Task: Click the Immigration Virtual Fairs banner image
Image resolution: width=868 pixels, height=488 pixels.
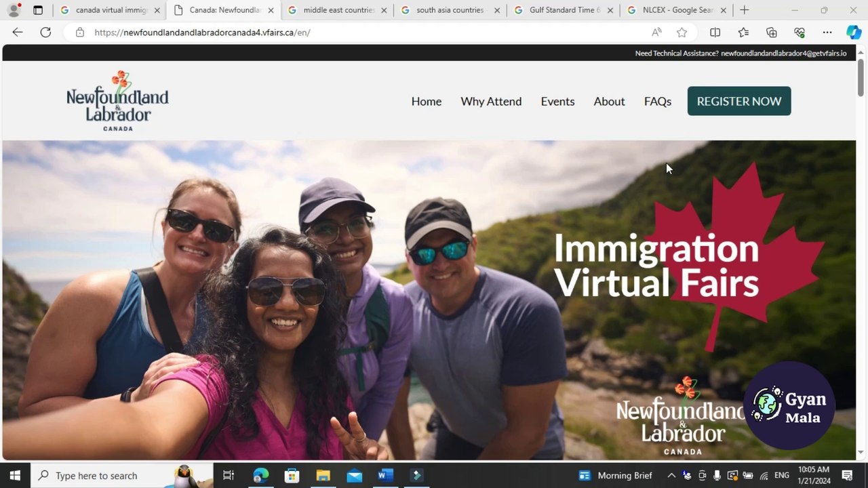Action: point(429,300)
